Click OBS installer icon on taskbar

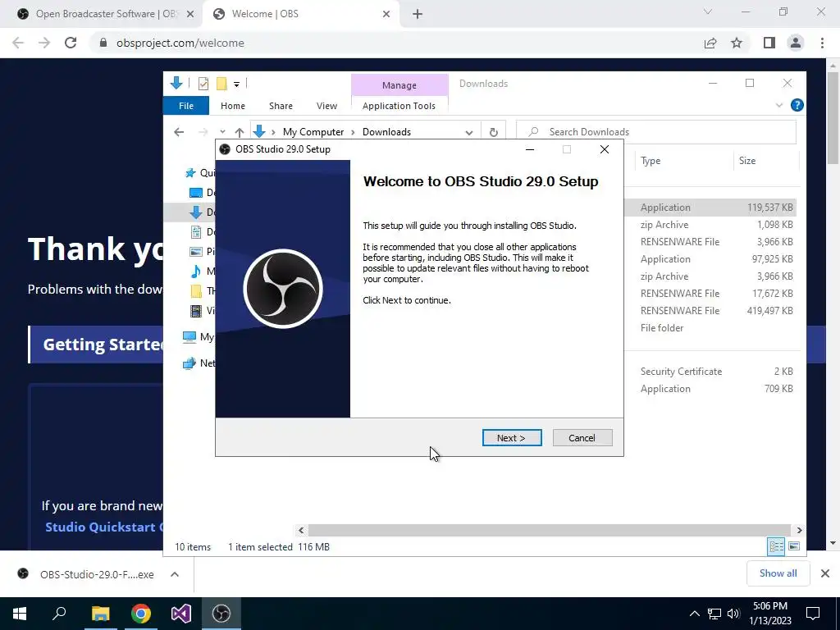(221, 614)
